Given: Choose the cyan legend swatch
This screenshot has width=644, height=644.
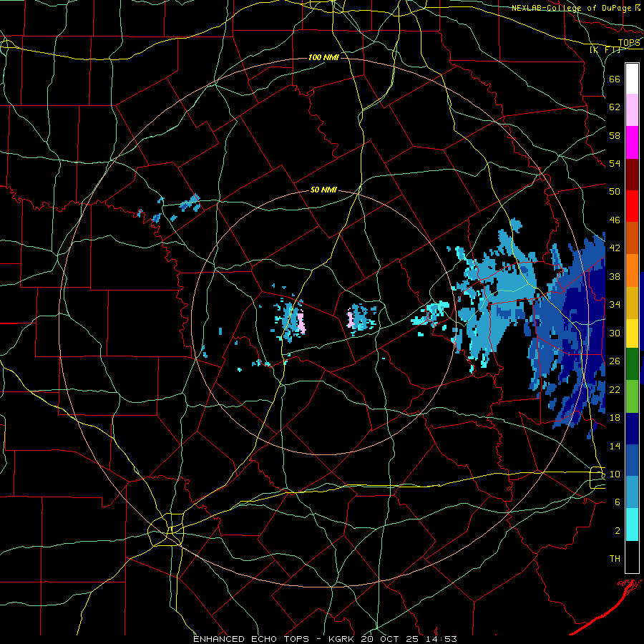Looking at the screenshot, I should (632, 525).
